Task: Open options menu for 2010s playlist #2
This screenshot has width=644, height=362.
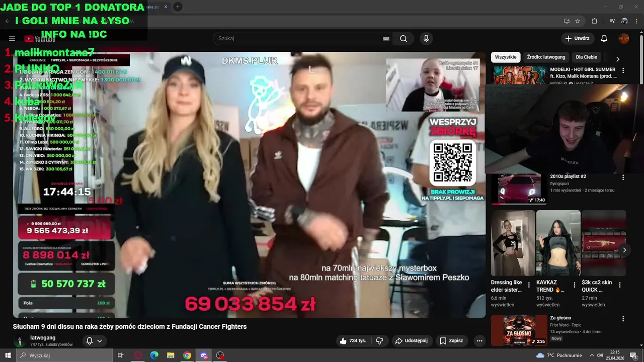Action: point(623,177)
